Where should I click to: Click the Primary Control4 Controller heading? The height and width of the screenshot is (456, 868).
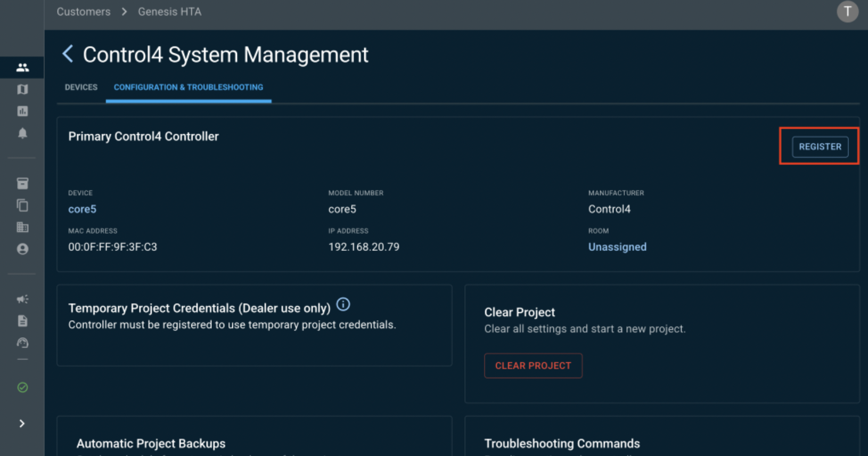143,136
